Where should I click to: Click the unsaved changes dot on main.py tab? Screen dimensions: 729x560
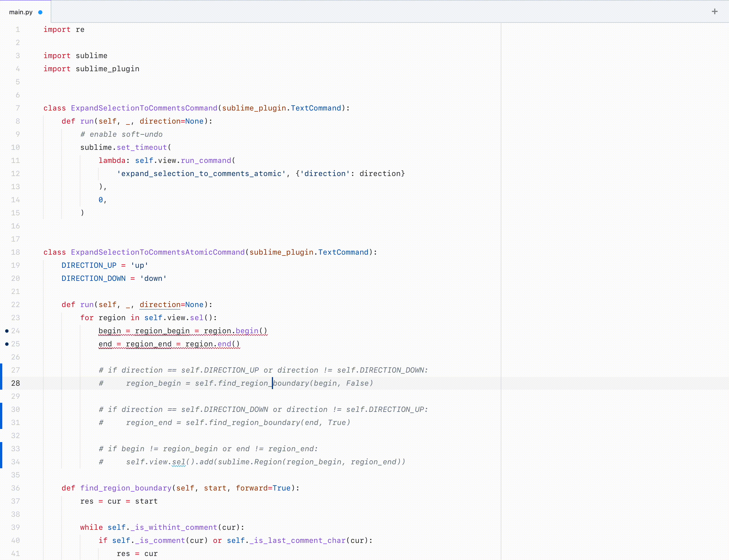[x=40, y=12]
